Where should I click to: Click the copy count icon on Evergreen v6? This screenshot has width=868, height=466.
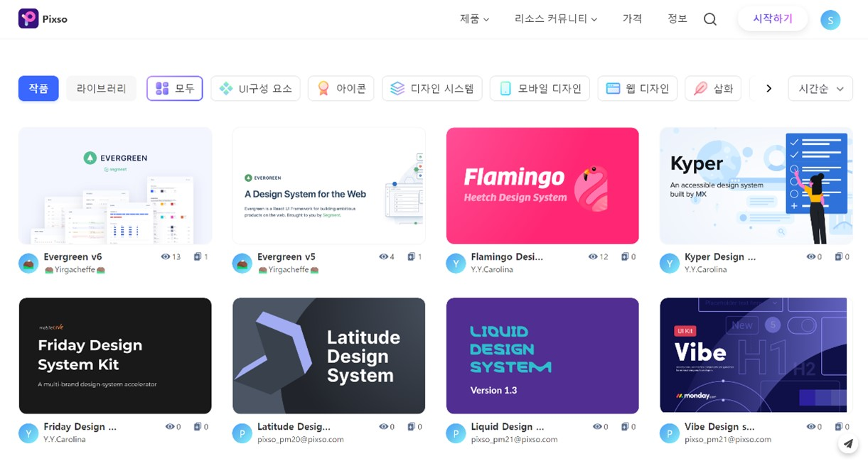point(198,256)
